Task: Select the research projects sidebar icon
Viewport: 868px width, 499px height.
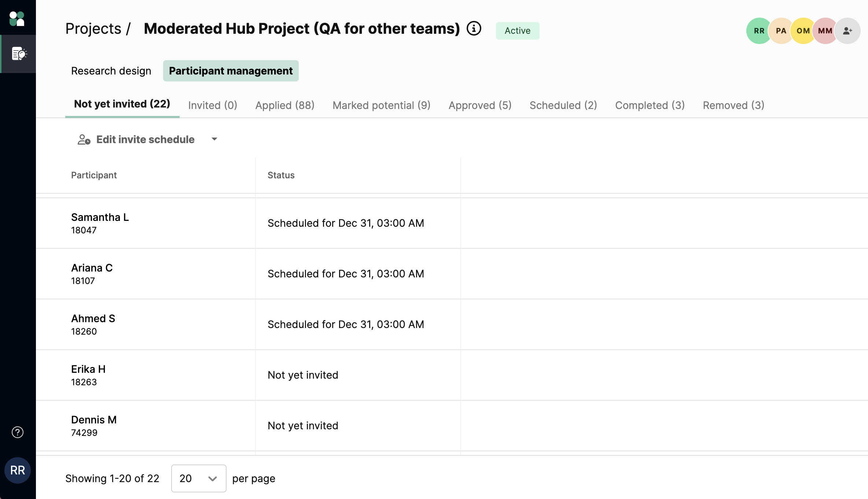Action: 19,54
